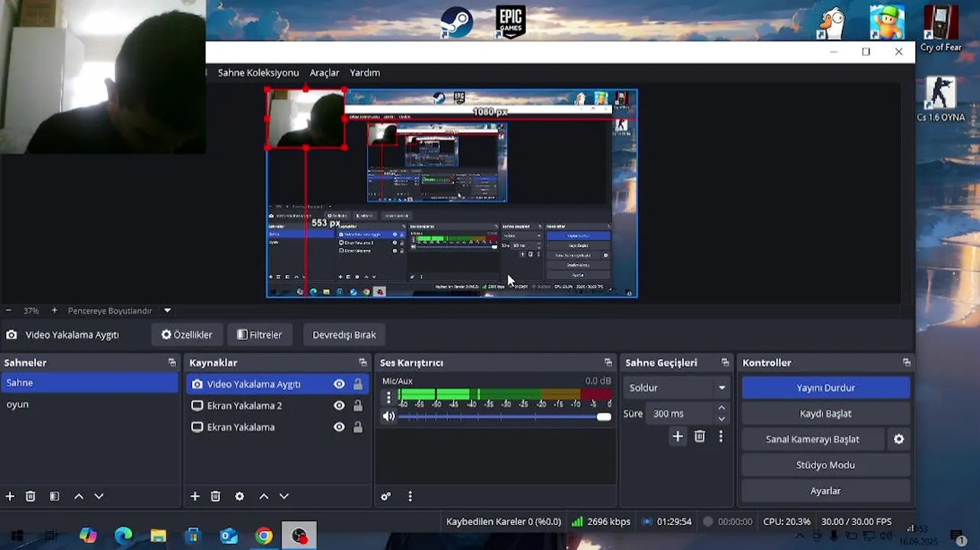Screen dimensions: 980x550
Task: Select the oyun scene
Action: [x=89, y=404]
